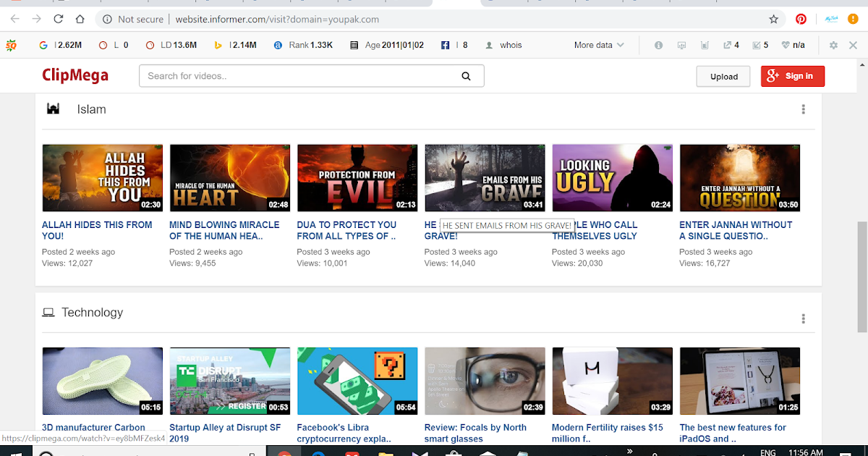
Task: Click the Facebook likes icon
Action: 446,45
